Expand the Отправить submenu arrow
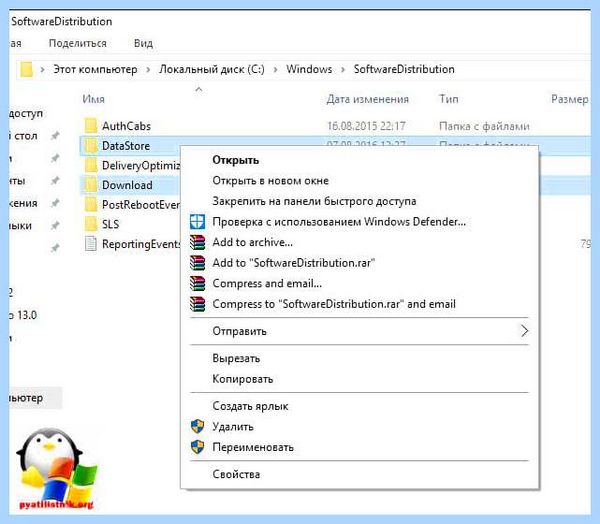The height and width of the screenshot is (524, 600). tap(524, 331)
